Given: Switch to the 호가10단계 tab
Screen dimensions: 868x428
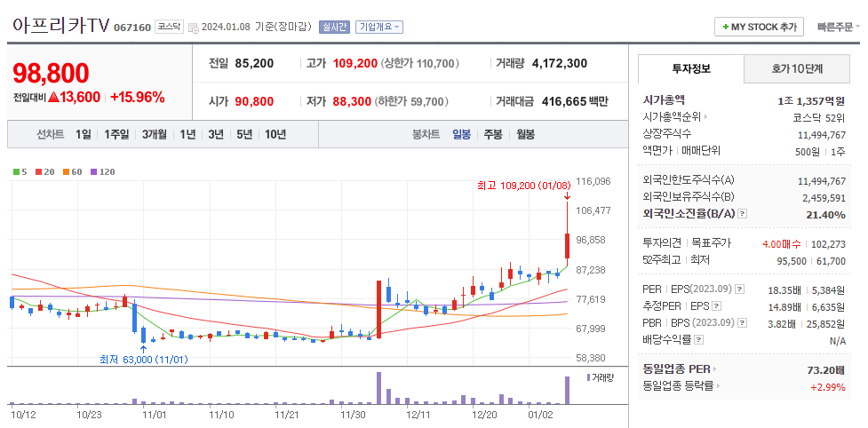Looking at the screenshot, I should (x=797, y=69).
